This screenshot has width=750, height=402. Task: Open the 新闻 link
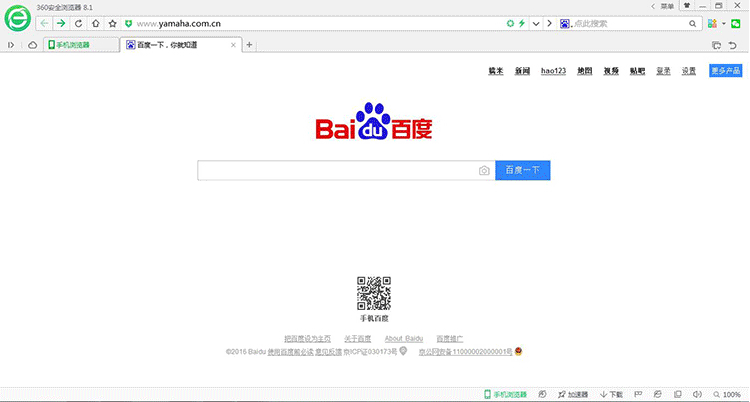click(522, 71)
